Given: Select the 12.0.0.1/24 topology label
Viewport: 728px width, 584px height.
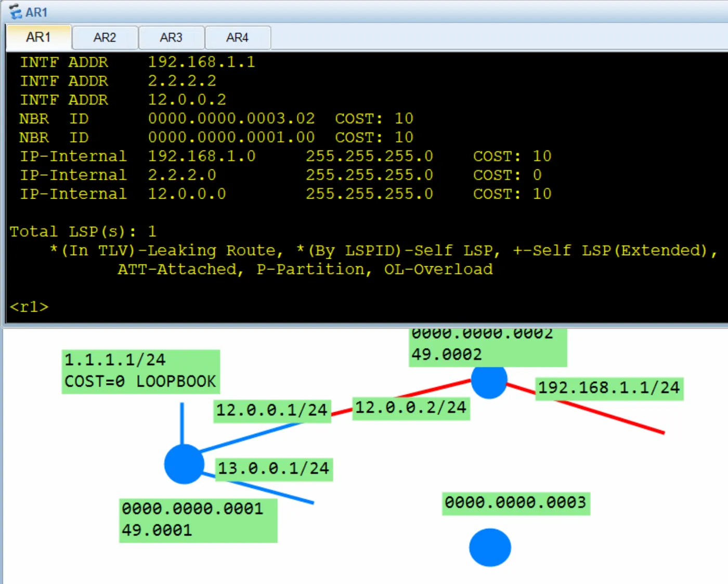Looking at the screenshot, I should click(272, 410).
